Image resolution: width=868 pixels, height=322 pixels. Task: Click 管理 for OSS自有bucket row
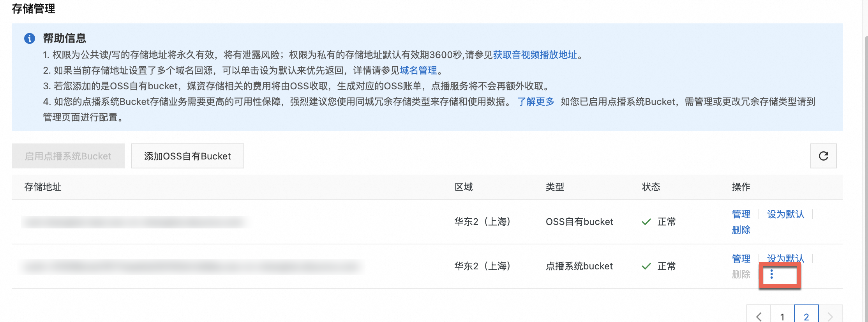(x=741, y=214)
